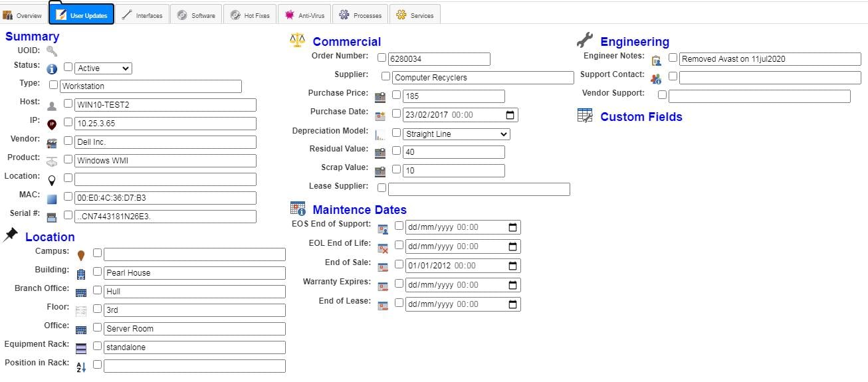Click the Engineer Notes clipboard icon
Image resolution: width=868 pixels, height=382 pixels.
coord(657,60)
